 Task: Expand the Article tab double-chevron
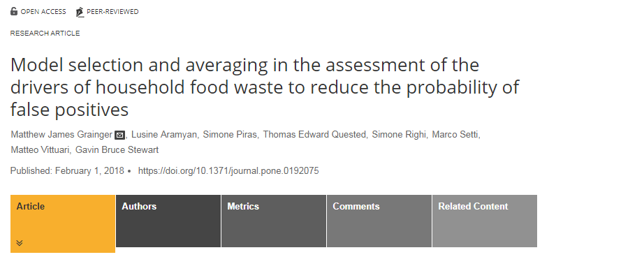click(x=20, y=242)
